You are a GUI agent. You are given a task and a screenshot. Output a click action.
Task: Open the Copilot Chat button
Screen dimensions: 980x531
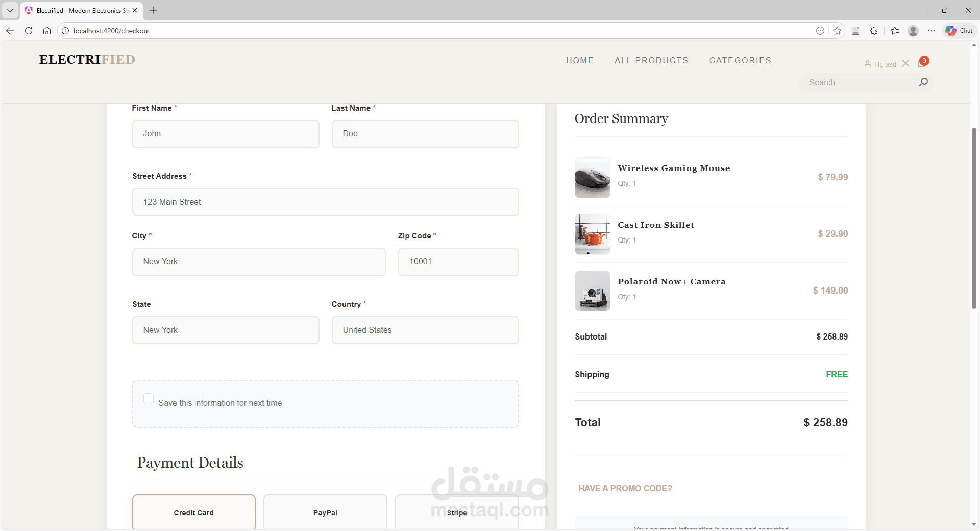click(960, 31)
